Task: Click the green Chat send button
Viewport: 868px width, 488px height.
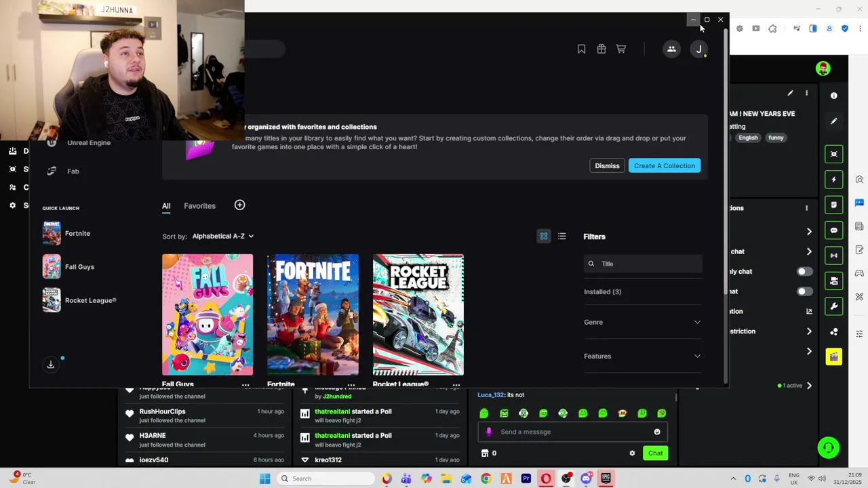Action: 655,453
